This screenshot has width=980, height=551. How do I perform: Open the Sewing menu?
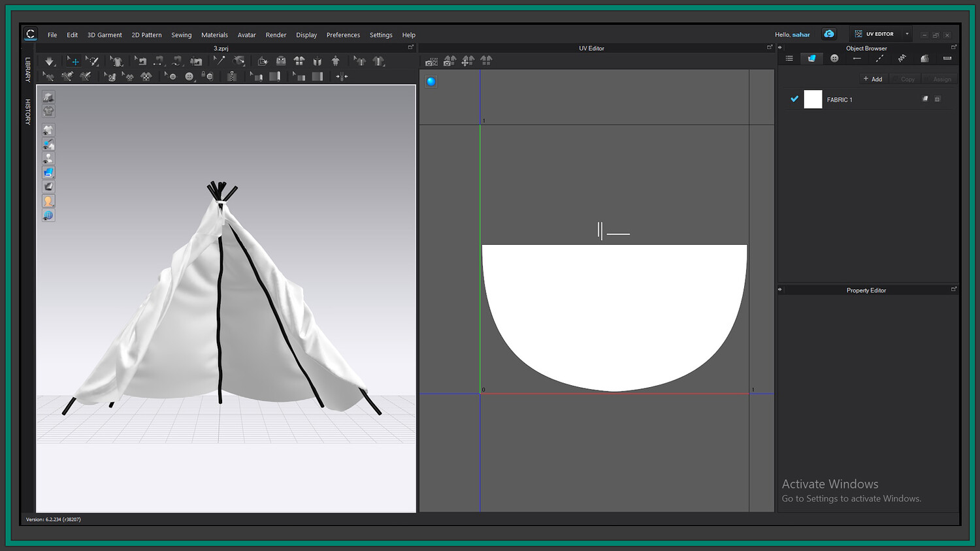(x=181, y=35)
